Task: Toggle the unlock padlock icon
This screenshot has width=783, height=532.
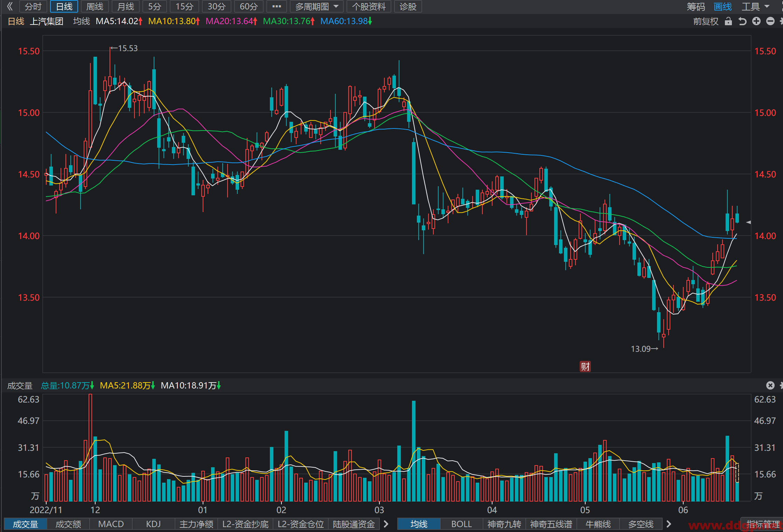Action: [728, 21]
